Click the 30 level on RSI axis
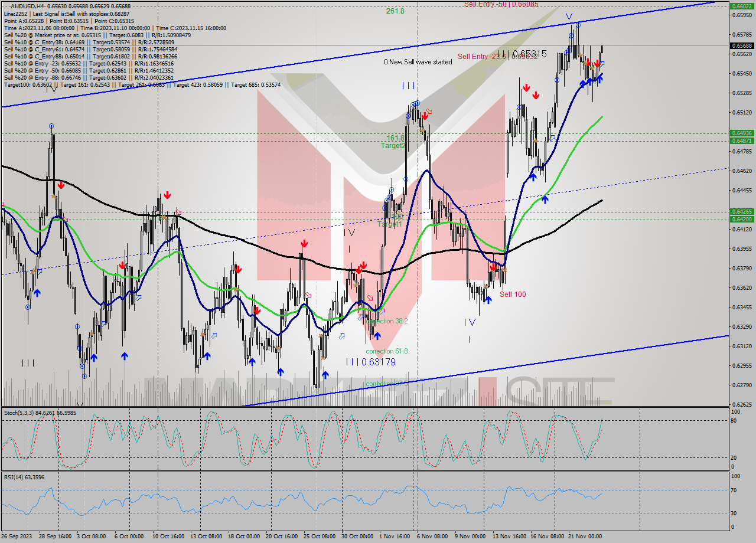Viewport: 756px width, 543px height. (x=734, y=513)
